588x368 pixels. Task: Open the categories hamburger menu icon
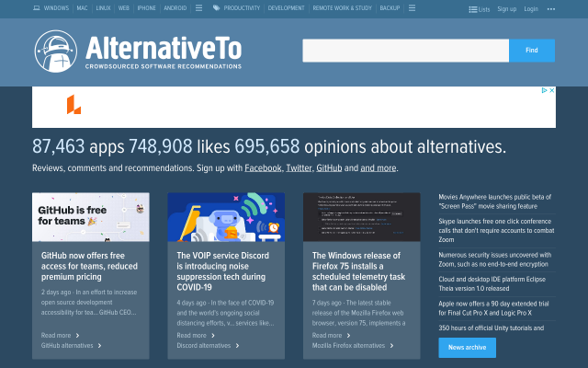pos(412,8)
